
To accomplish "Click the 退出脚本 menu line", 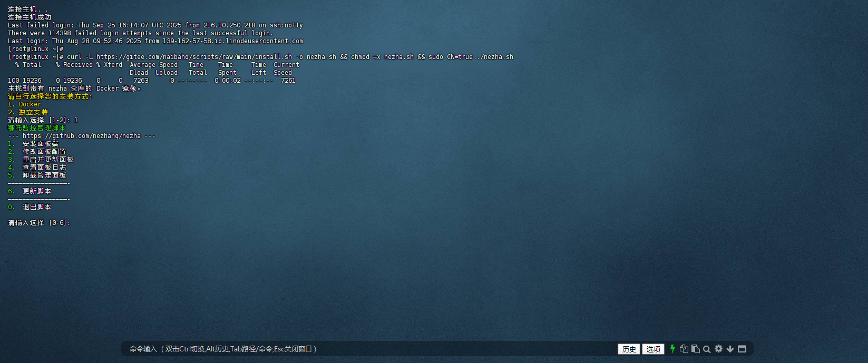I will [x=36, y=207].
